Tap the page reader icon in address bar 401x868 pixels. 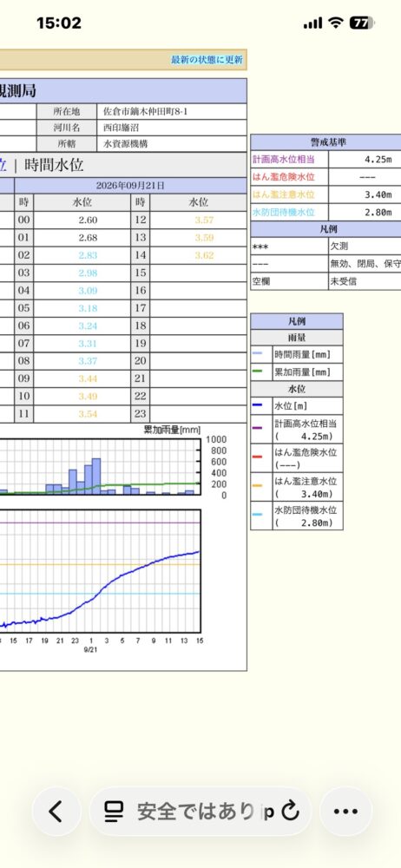click(x=114, y=812)
